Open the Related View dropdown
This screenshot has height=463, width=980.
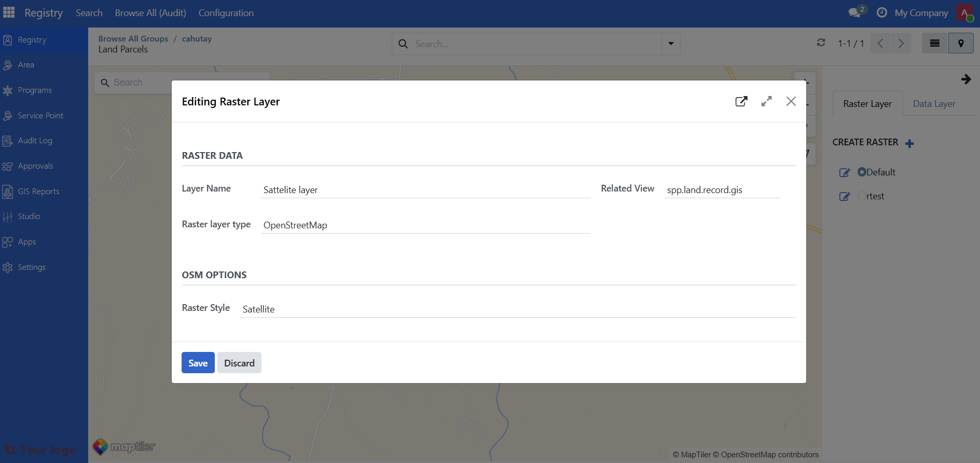pos(722,190)
